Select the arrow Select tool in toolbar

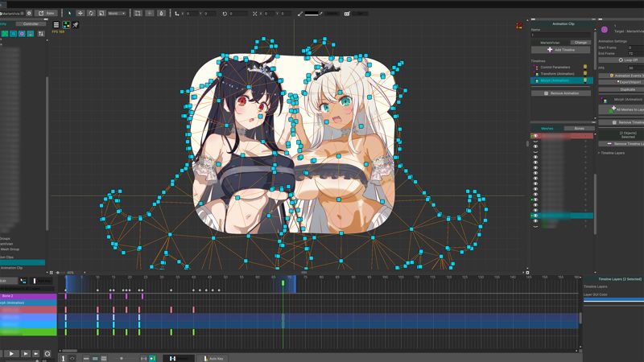[70, 14]
